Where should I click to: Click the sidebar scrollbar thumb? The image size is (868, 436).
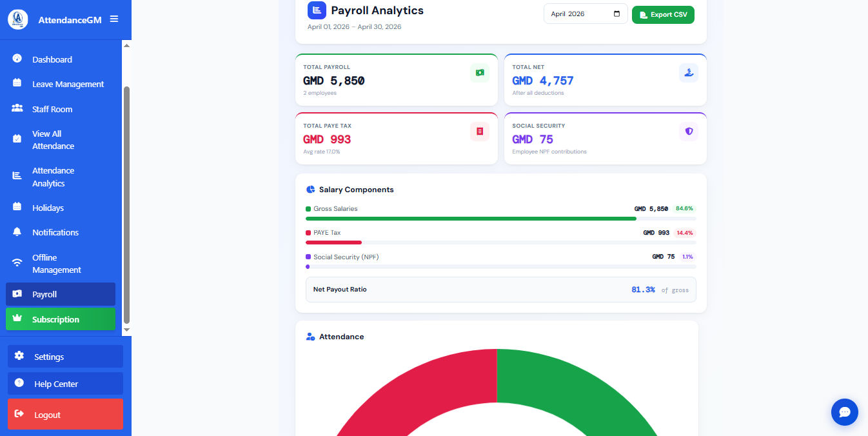(x=126, y=205)
